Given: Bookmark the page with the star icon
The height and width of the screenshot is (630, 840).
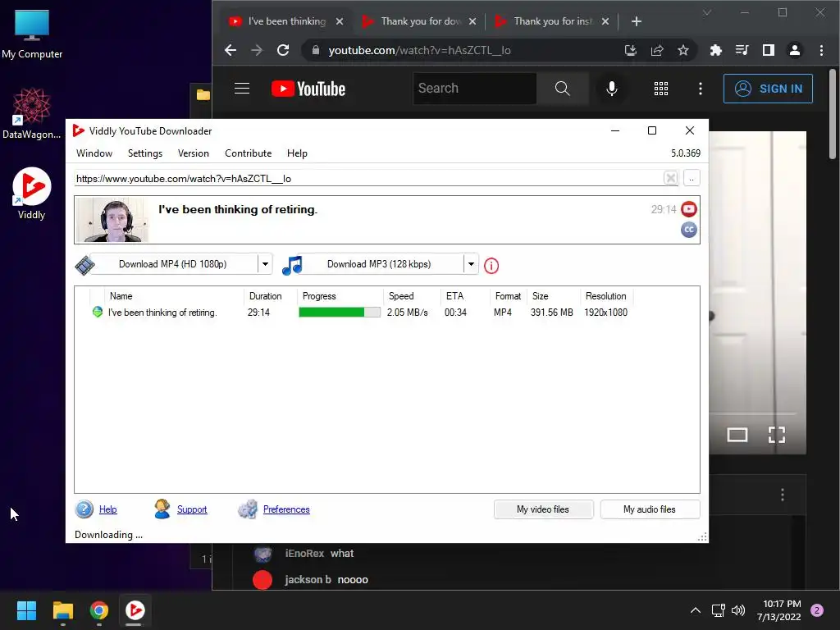Looking at the screenshot, I should (683, 50).
